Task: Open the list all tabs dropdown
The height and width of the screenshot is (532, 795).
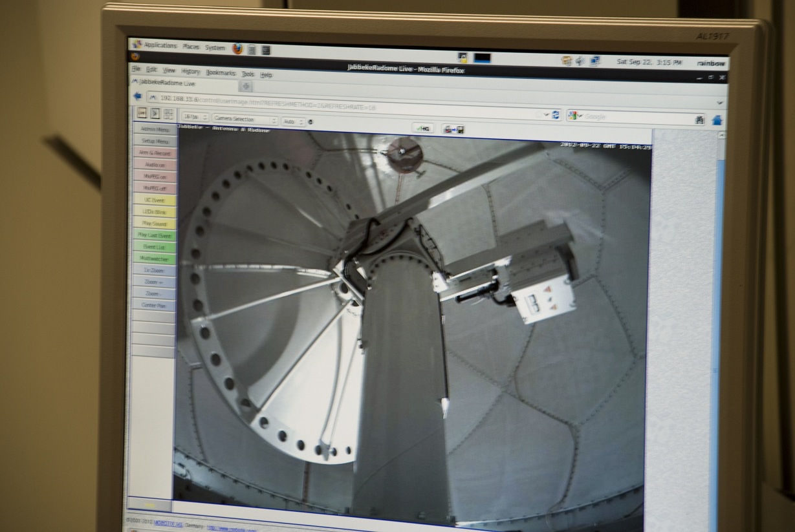Action: 721,103
